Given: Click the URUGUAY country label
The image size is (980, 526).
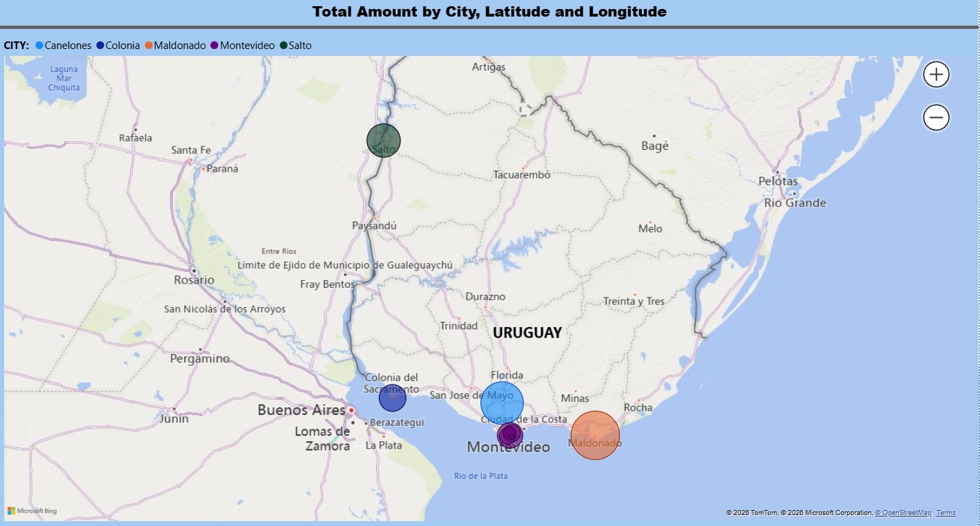Looking at the screenshot, I should click(527, 333).
